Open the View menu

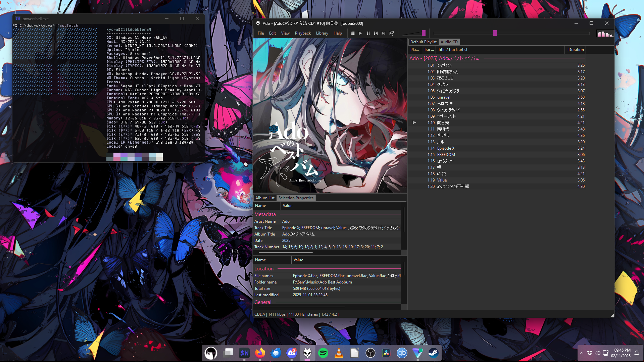285,33
